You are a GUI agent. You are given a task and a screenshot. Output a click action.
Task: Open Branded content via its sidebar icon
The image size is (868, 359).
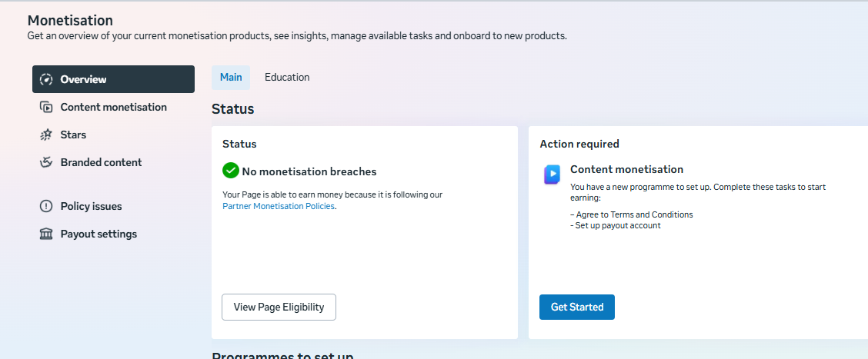[x=46, y=162]
